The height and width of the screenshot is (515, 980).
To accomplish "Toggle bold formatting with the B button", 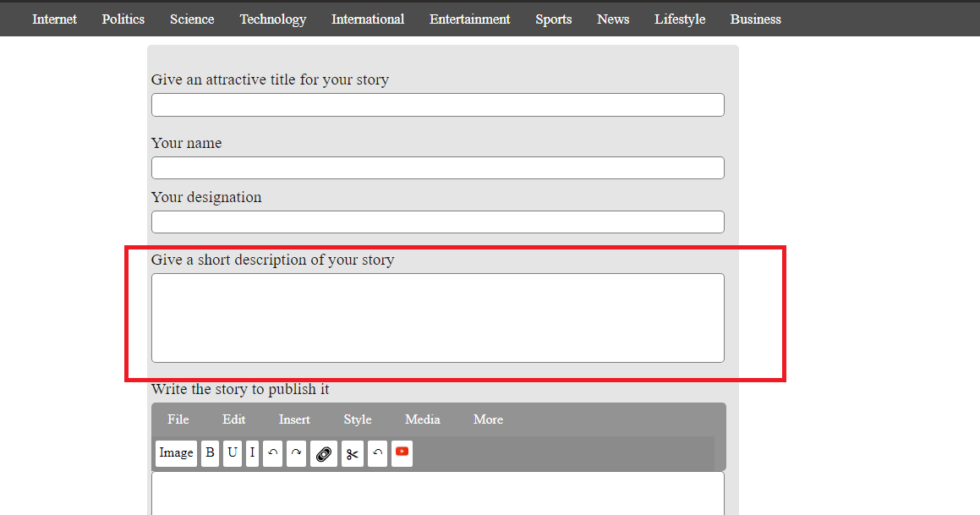I will (210, 453).
